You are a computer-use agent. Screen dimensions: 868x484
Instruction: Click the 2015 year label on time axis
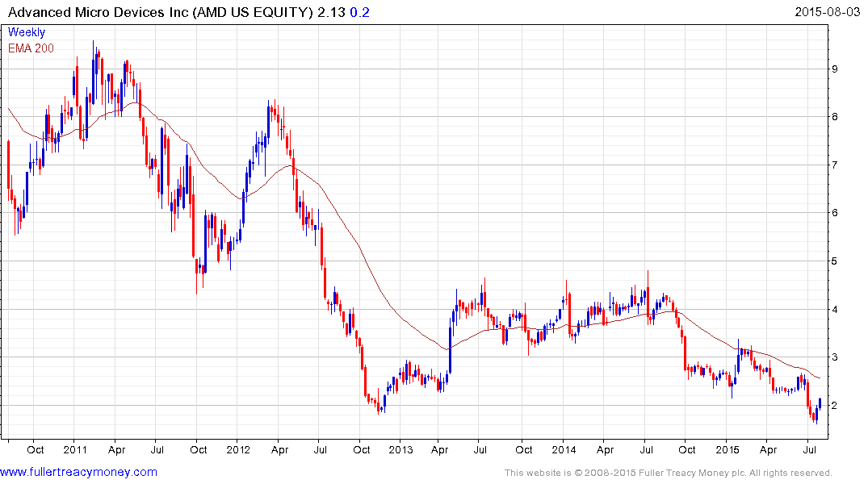[x=728, y=449]
